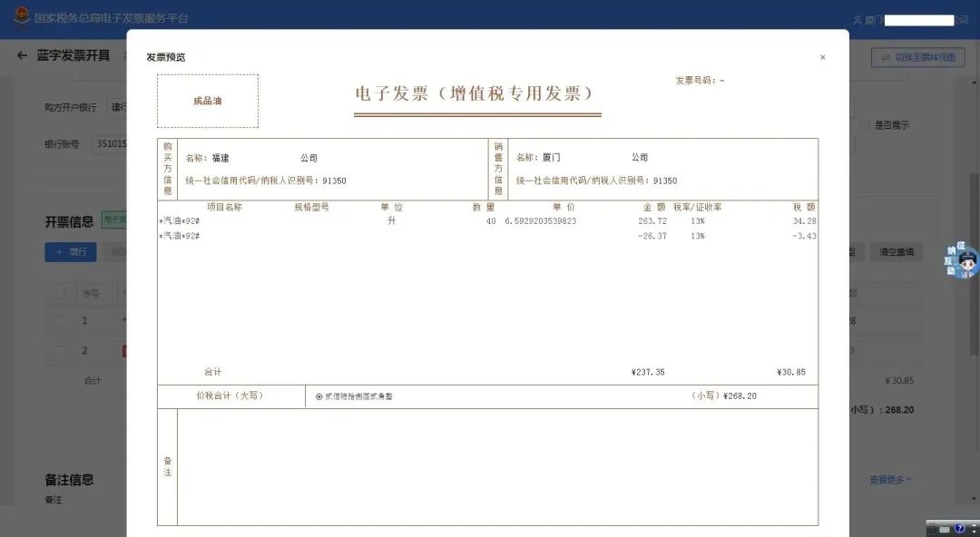The width and height of the screenshot is (980, 537).
Task: Click the discount amount -26.37
Action: coord(652,237)
